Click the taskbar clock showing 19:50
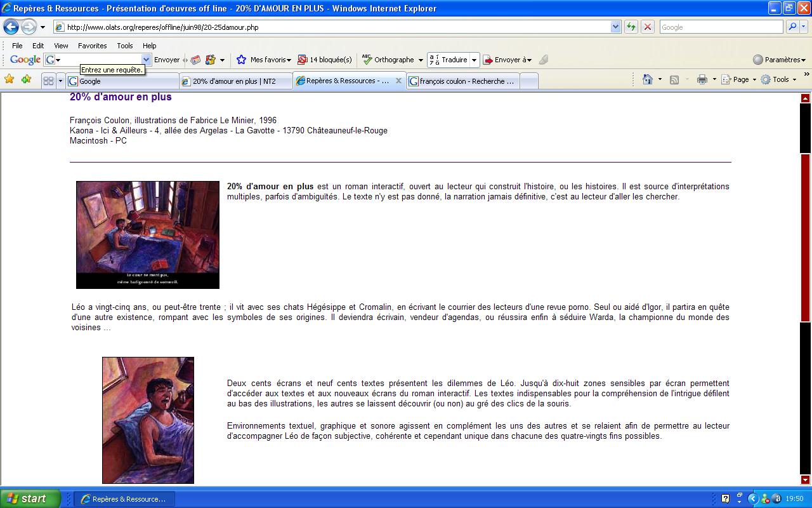The image size is (812, 508). click(794, 499)
